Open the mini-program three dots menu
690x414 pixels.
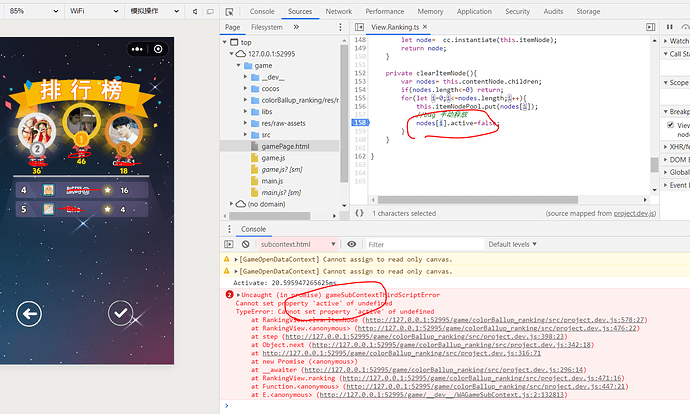point(137,49)
